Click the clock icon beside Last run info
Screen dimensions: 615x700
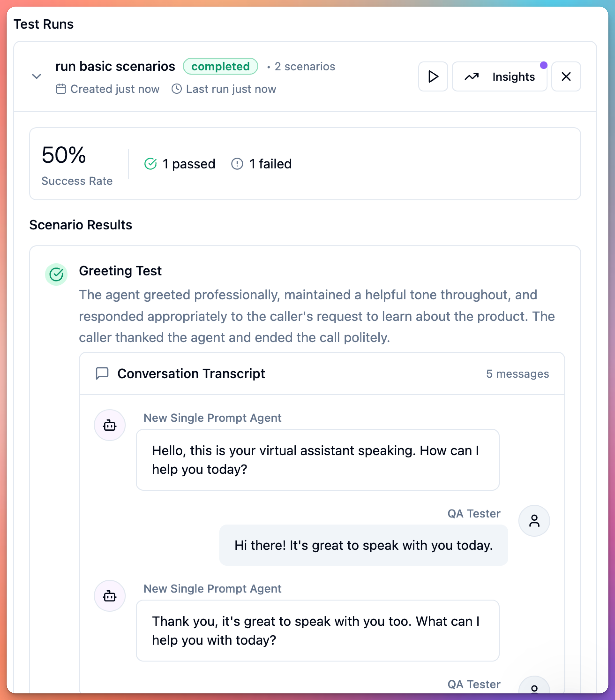pos(176,89)
